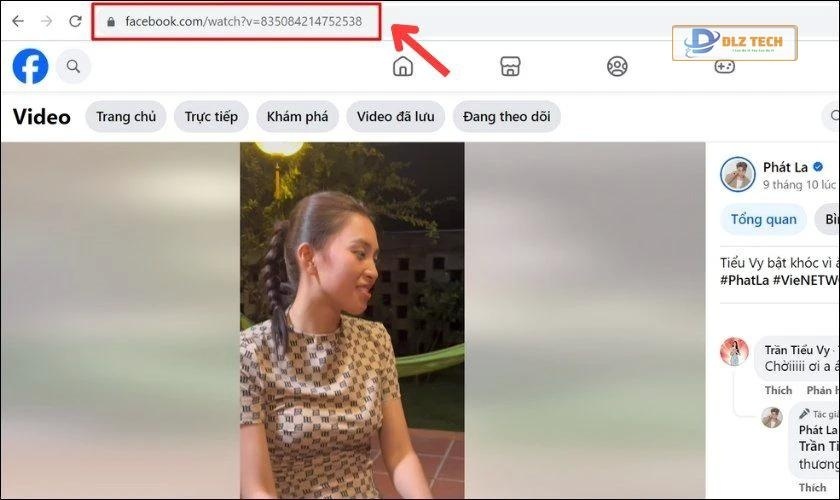Image resolution: width=840 pixels, height=500 pixels.
Task: Select the Trang chủ video tab
Action: (126, 116)
